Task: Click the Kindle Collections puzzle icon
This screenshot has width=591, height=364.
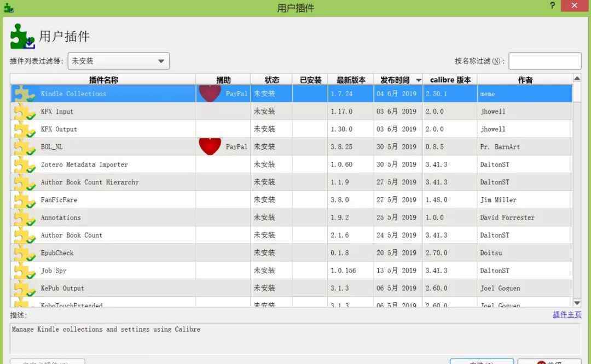Action: [x=25, y=93]
